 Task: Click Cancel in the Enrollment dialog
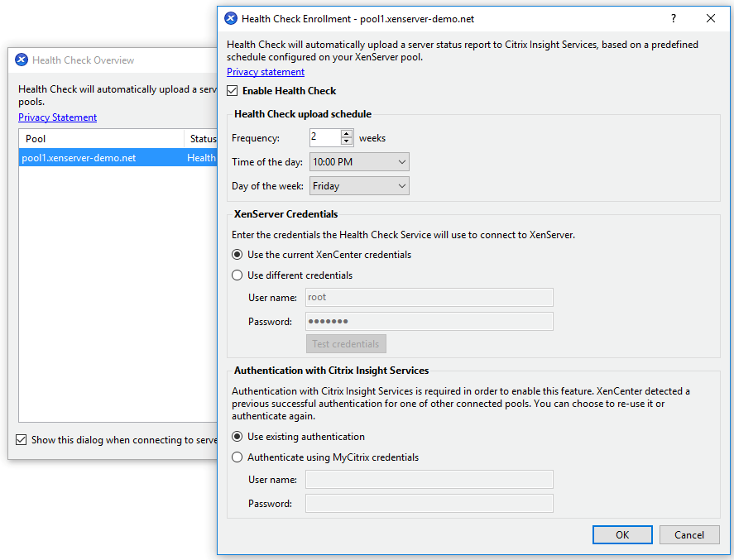[689, 534]
